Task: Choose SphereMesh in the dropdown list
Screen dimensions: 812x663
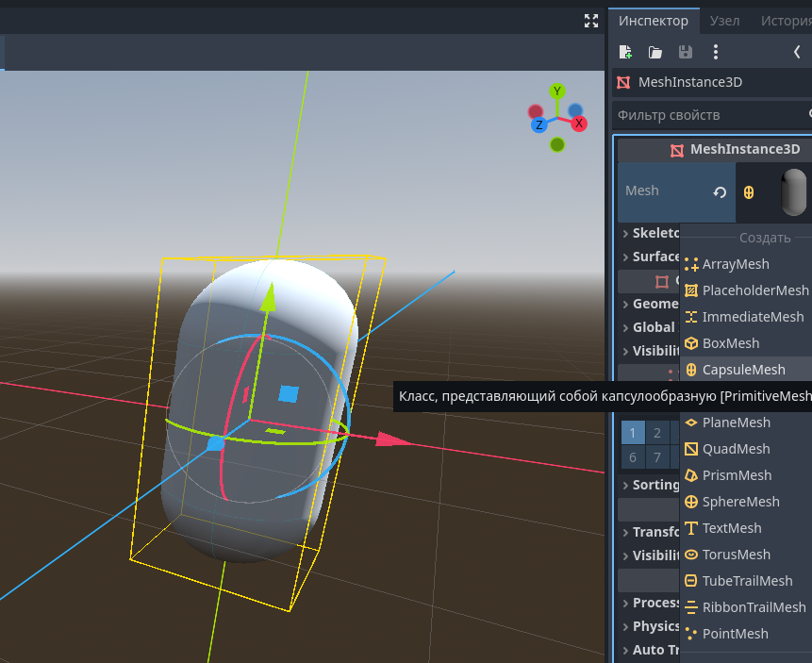Action: point(740,502)
